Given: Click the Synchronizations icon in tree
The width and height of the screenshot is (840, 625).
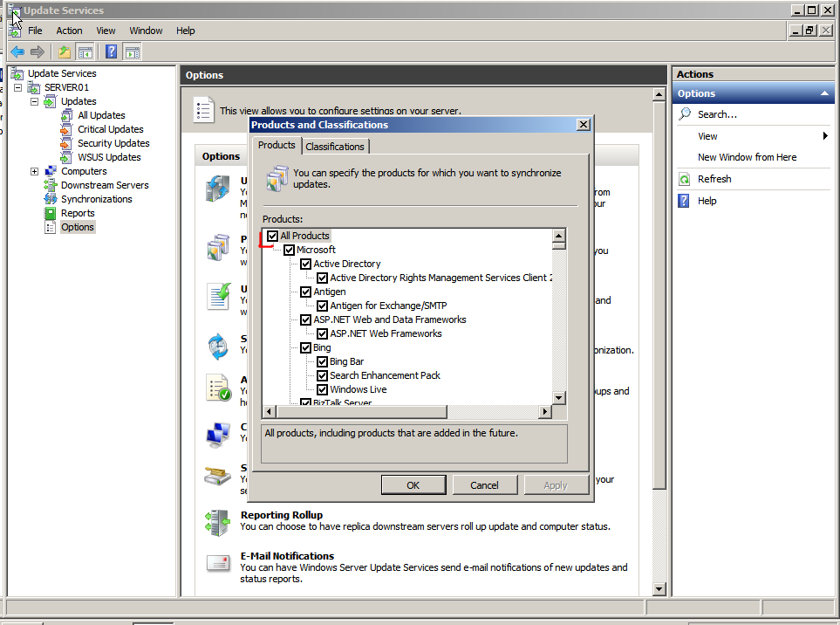Looking at the screenshot, I should pos(51,199).
